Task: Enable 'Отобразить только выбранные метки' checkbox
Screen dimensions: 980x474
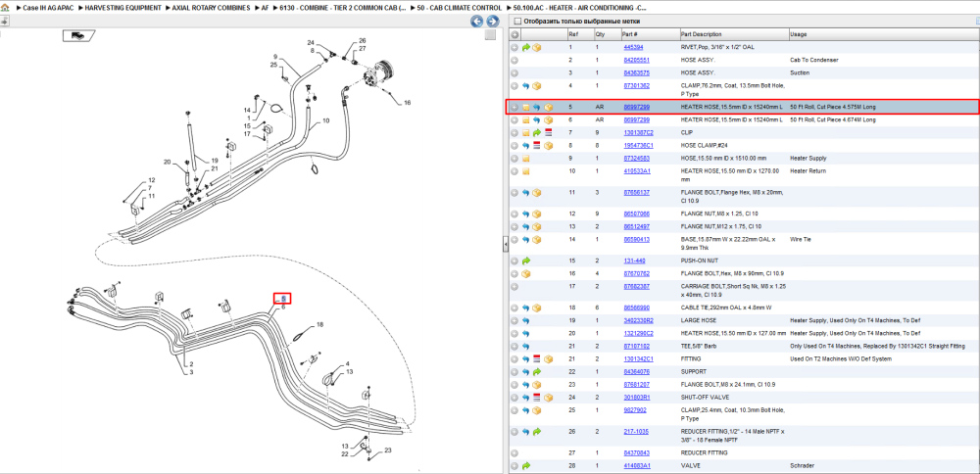Action: click(x=516, y=22)
